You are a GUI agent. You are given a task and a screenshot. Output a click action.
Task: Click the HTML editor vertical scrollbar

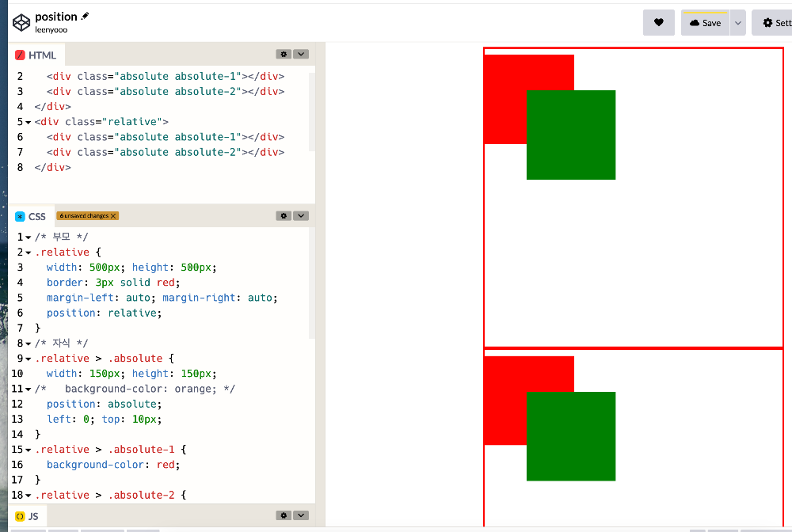point(311,112)
